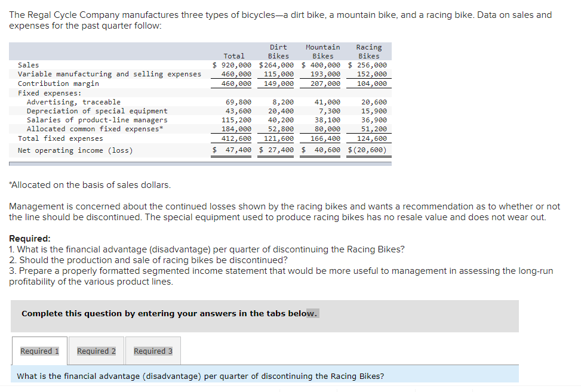
Task: Switch to the Required 3 tab
Action: [153, 351]
